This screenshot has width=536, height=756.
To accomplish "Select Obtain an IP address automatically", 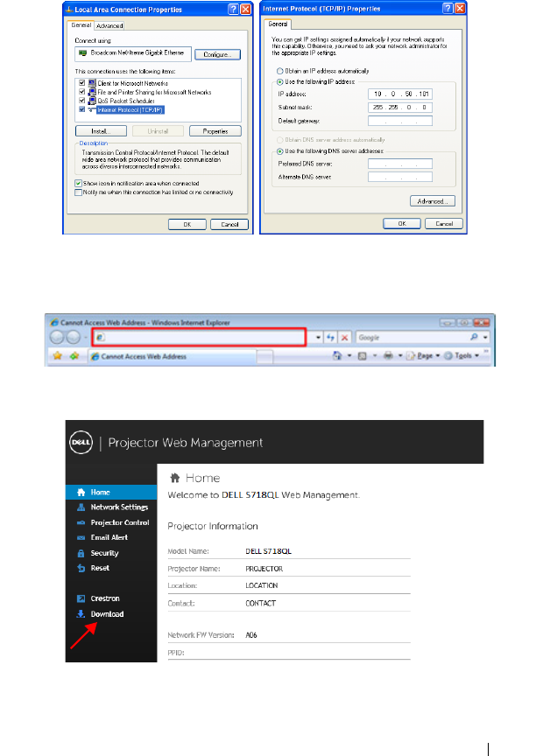I will click(279, 71).
